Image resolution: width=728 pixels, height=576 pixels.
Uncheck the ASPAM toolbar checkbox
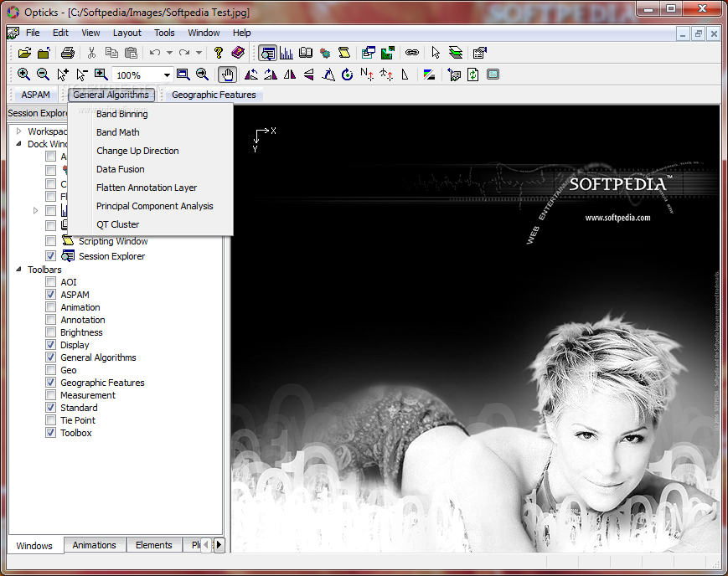50,295
